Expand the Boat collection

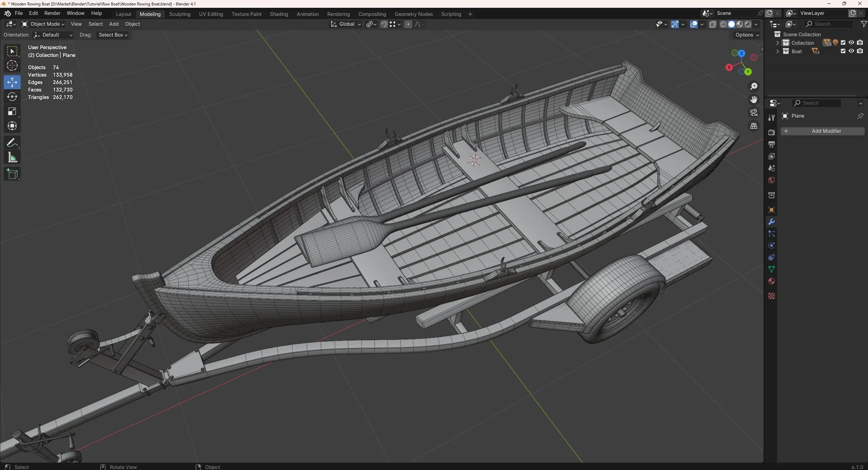click(x=777, y=52)
